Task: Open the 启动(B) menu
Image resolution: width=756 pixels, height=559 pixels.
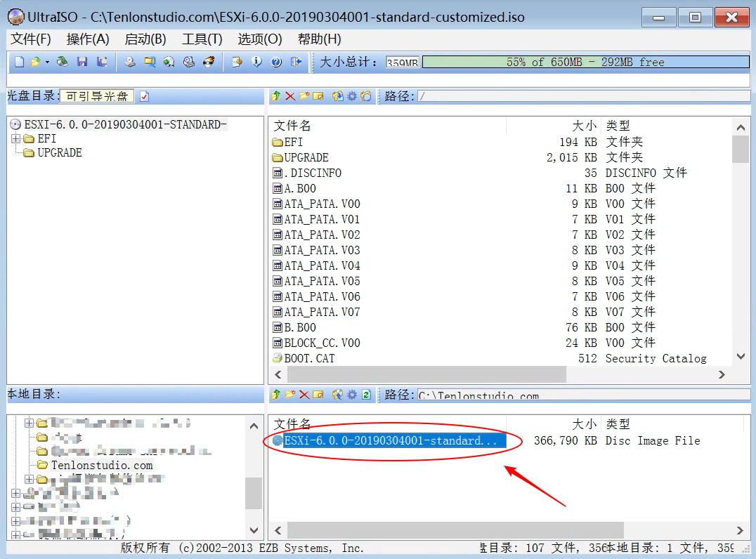Action: 145,39
